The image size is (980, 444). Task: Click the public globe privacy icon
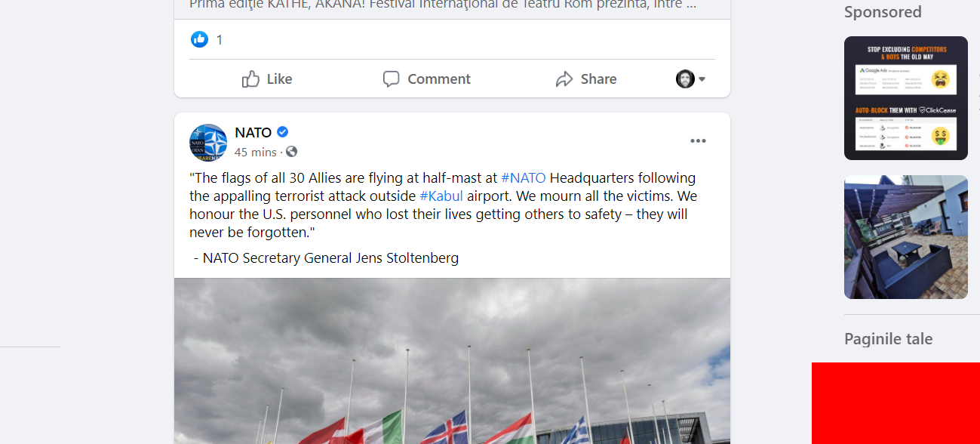[291, 152]
